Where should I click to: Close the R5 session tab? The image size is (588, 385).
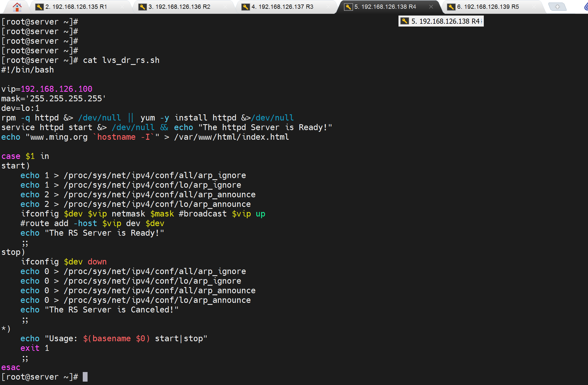tap(533, 7)
